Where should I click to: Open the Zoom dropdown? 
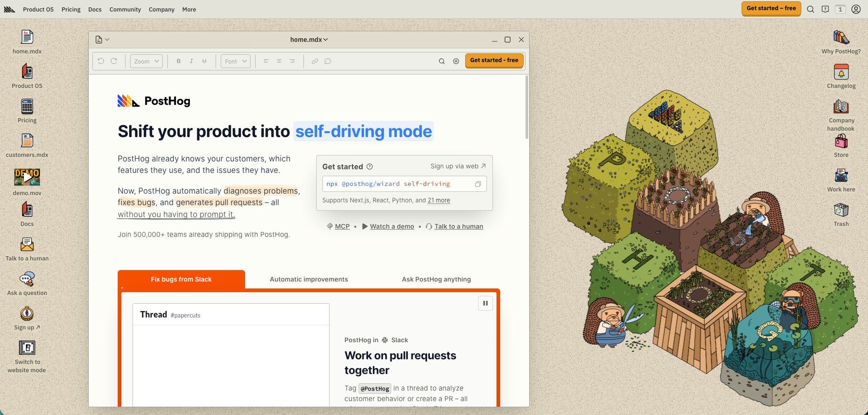[146, 61]
